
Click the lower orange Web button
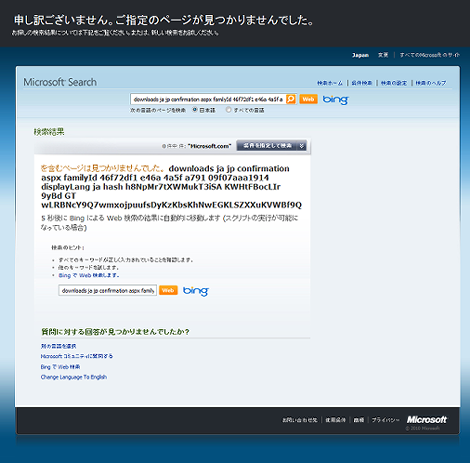[168, 290]
